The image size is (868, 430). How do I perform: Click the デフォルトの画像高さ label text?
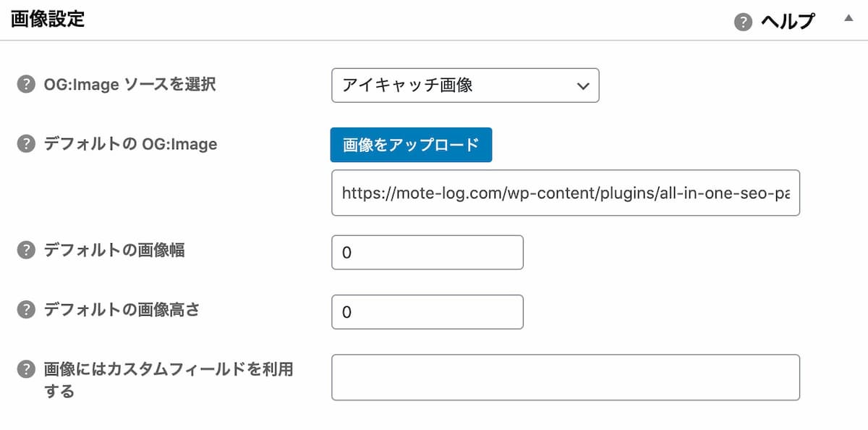point(122,310)
